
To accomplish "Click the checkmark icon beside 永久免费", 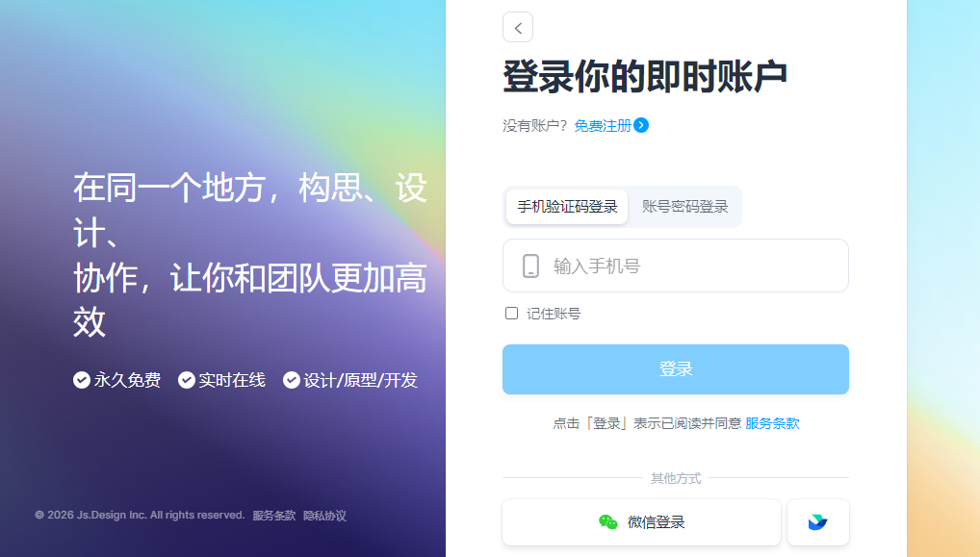I will (81, 380).
